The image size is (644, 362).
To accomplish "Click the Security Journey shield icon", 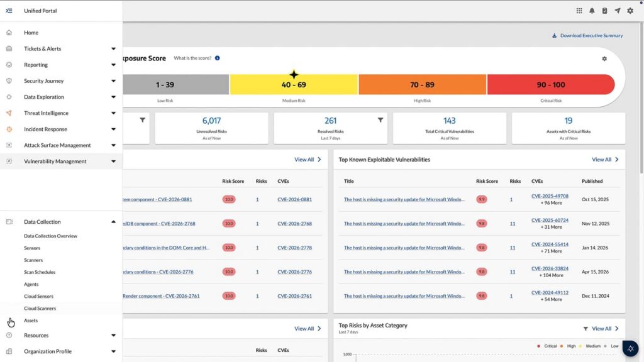I will pyautogui.click(x=9, y=81).
